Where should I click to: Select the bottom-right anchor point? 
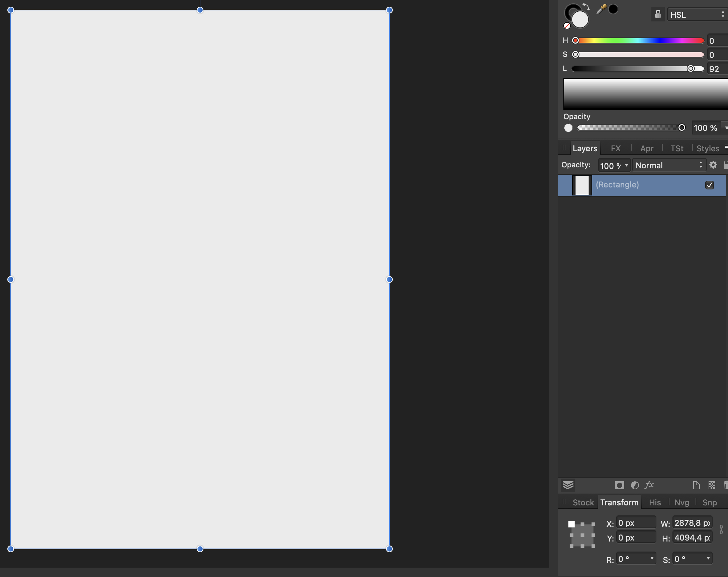pos(593,546)
